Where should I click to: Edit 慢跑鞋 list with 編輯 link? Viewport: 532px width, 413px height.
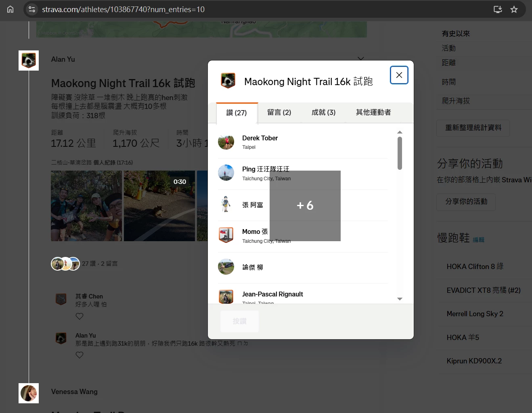coord(478,240)
